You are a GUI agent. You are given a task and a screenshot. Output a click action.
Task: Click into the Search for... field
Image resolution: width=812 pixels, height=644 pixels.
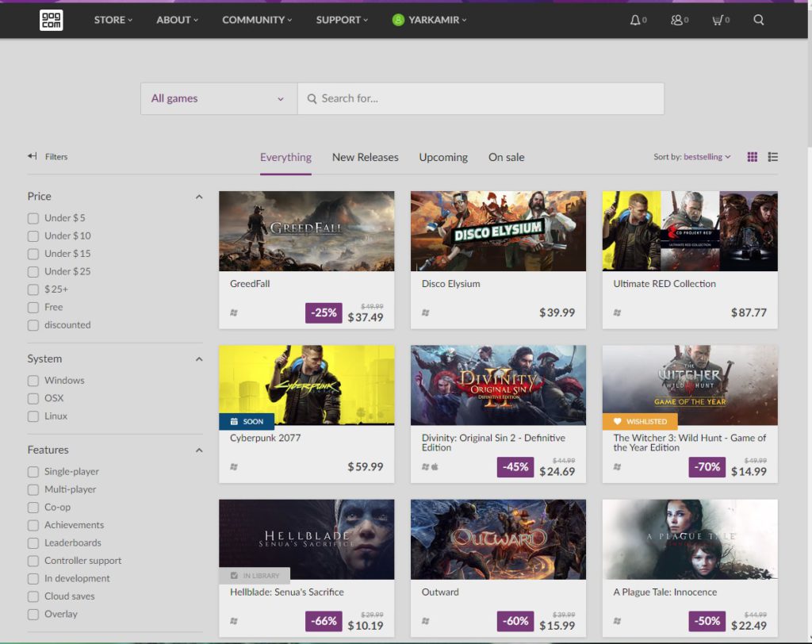481,98
